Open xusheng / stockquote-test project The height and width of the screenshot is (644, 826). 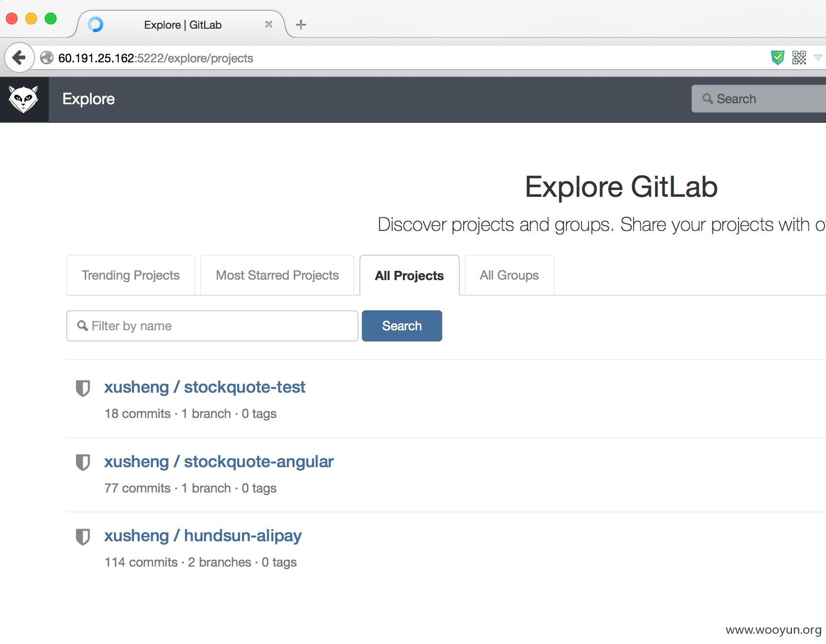pos(205,387)
